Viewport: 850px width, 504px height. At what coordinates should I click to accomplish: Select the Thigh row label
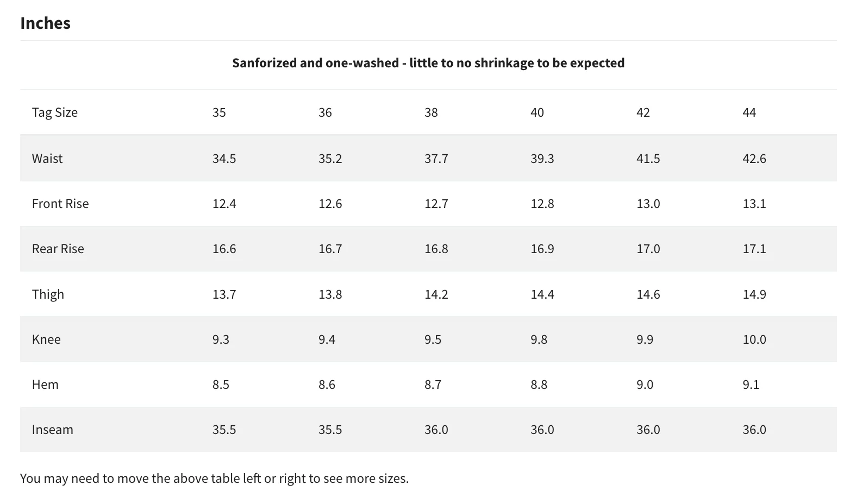coord(48,294)
